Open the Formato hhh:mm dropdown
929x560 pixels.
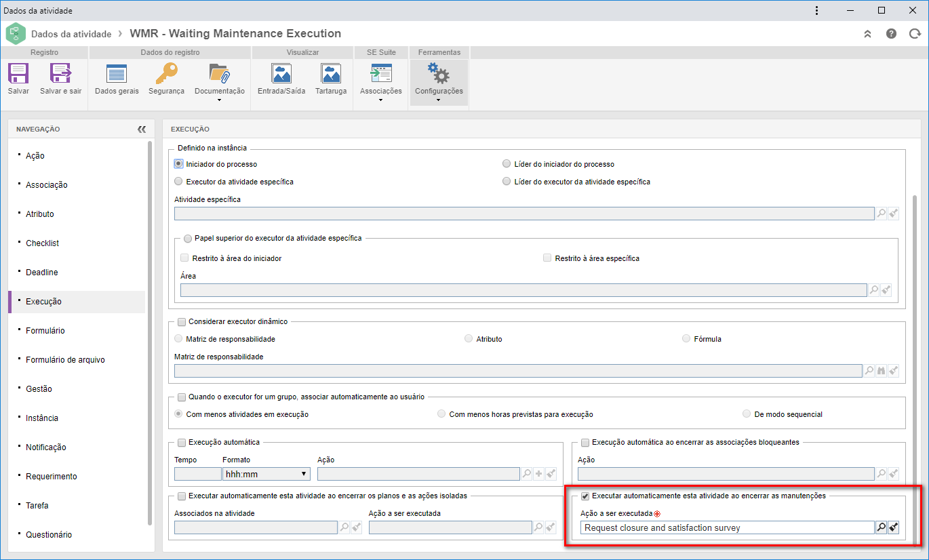click(x=266, y=474)
